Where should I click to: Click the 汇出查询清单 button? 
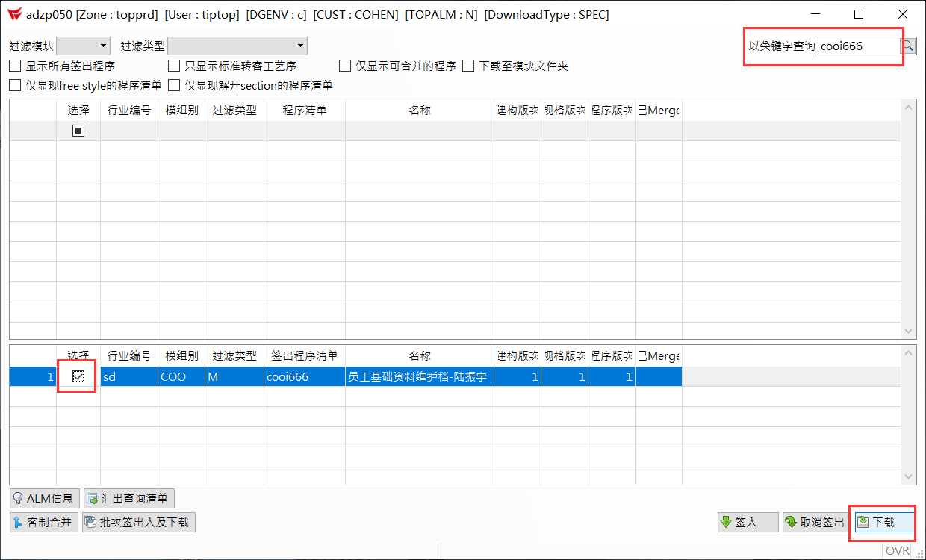[x=128, y=499]
